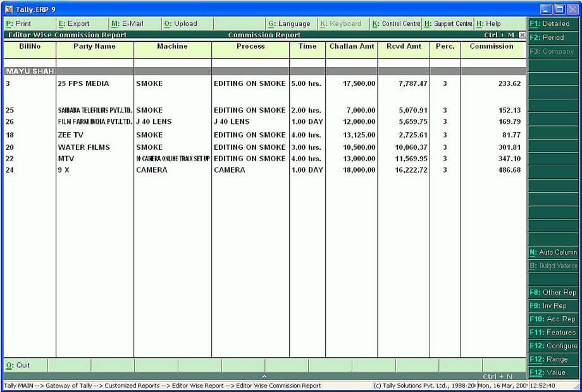Screen dimensions: 582x392
Task: Click Editor Wise Commission Report title
Action: click(68, 35)
